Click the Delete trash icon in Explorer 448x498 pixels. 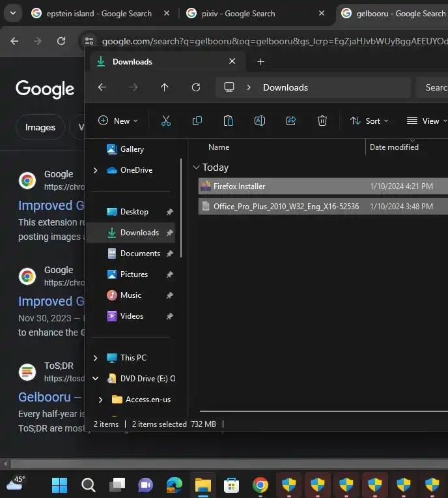322,121
